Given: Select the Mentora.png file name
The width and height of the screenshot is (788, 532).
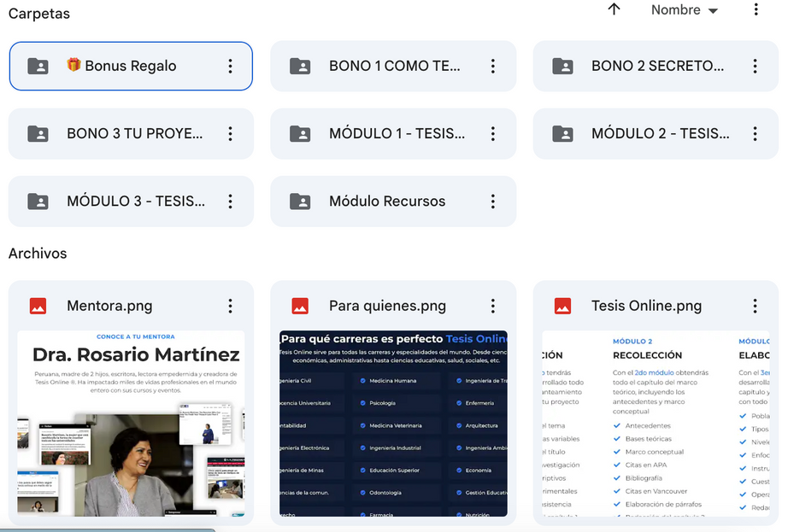Looking at the screenshot, I should (x=109, y=306).
